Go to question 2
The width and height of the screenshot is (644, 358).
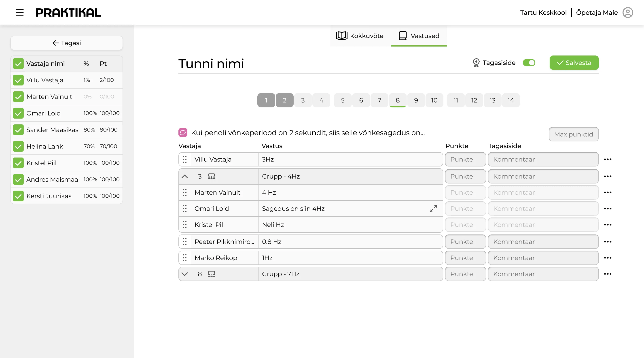(284, 100)
